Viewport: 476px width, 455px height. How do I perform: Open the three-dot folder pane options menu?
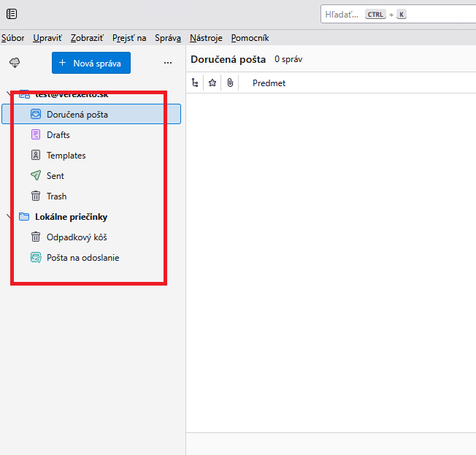pyautogui.click(x=168, y=64)
